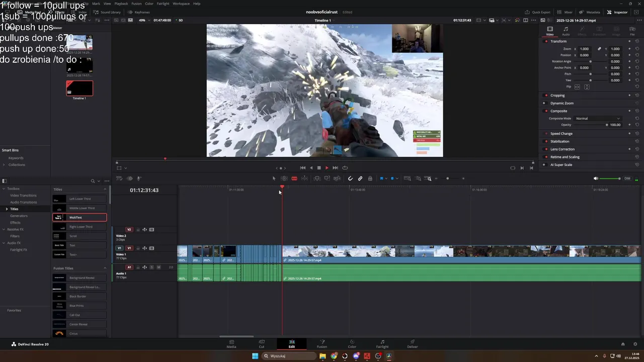Toggle auto track selector on Video 1
Viewport: 644px width, 362px height.
[x=144, y=248]
